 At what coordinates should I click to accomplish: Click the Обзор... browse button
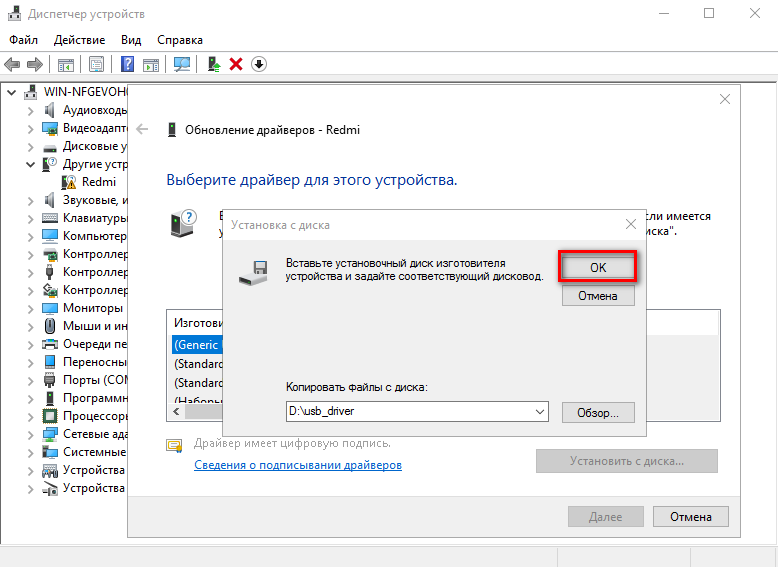[598, 412]
